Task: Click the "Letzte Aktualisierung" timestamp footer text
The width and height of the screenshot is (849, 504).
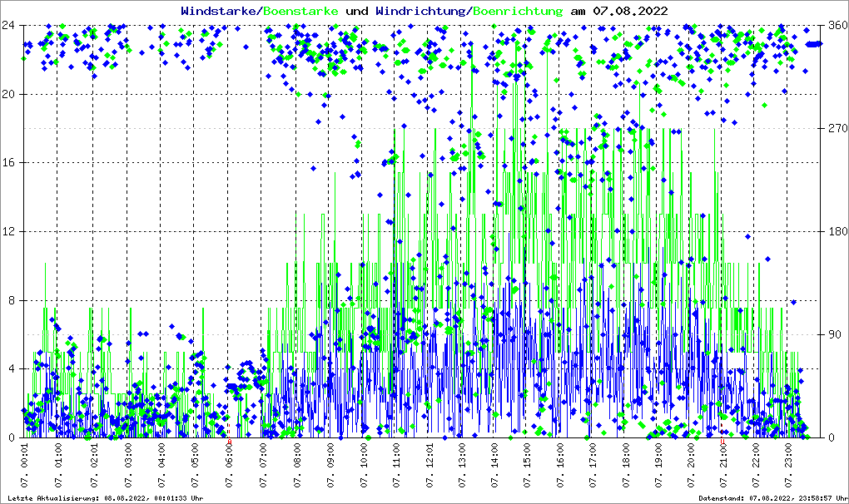Action: pos(106,498)
